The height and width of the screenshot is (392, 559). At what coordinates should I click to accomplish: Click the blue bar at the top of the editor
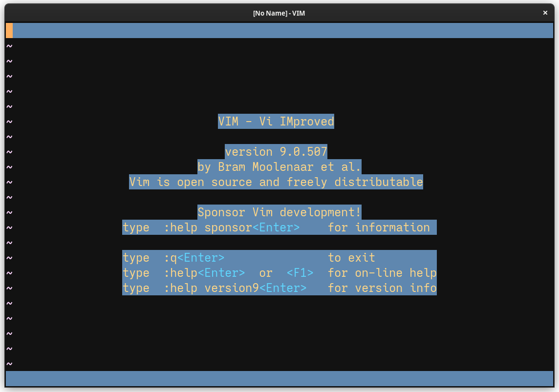279,30
